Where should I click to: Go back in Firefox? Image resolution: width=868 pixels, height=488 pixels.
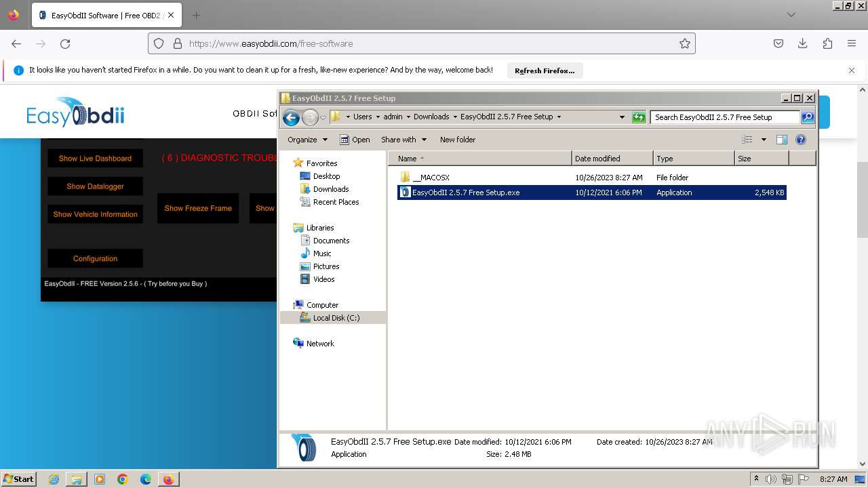(x=16, y=43)
